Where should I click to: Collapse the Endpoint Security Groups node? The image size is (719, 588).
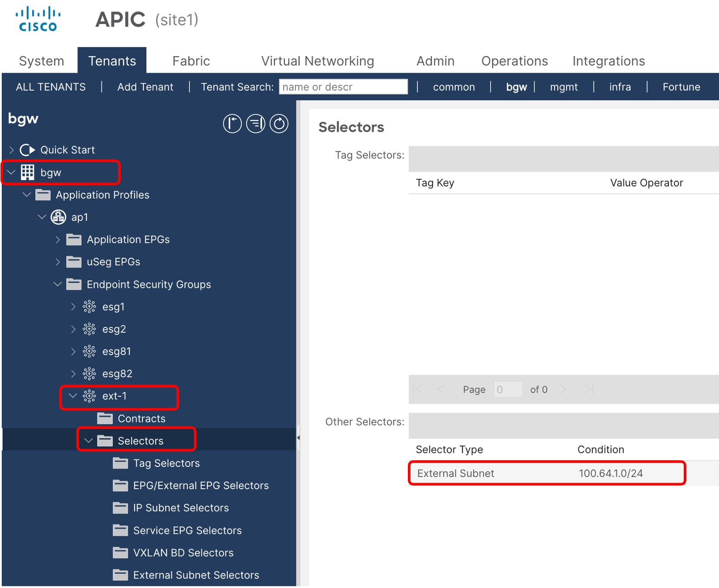[58, 284]
